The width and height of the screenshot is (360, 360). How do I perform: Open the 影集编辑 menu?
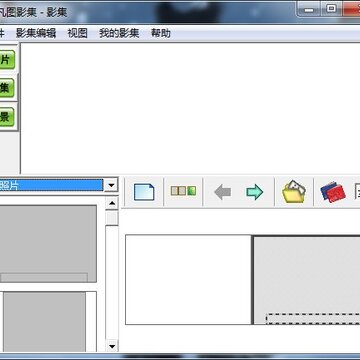[36, 33]
